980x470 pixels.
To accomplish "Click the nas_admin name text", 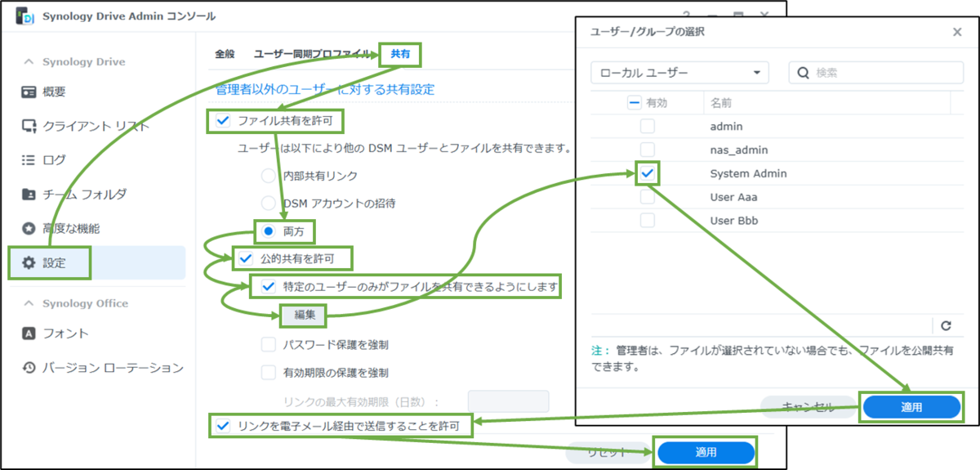I will [739, 150].
